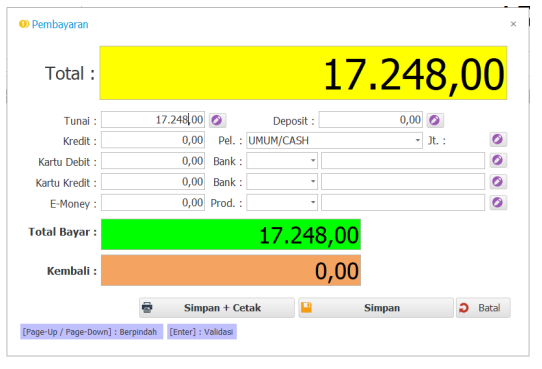Image resolution: width=542 pixels, height=369 pixels.
Task: Click the purple edit icon in the Kartu Debit row
Action: (498, 161)
